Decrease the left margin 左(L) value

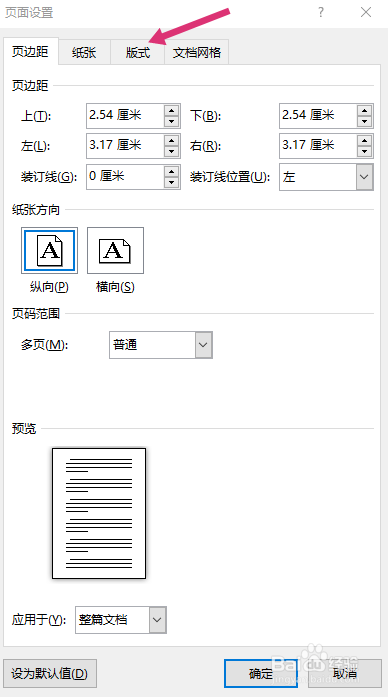pos(171,151)
